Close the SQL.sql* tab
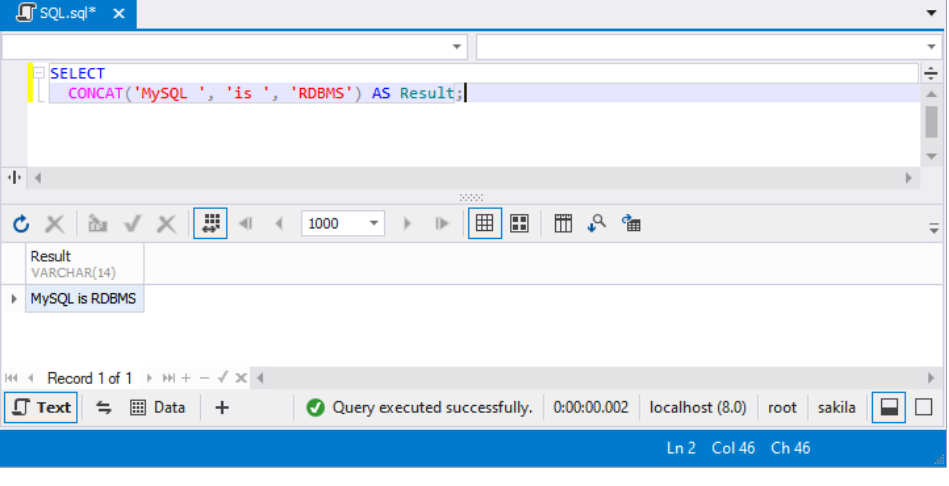The width and height of the screenshot is (949, 486). click(x=119, y=13)
